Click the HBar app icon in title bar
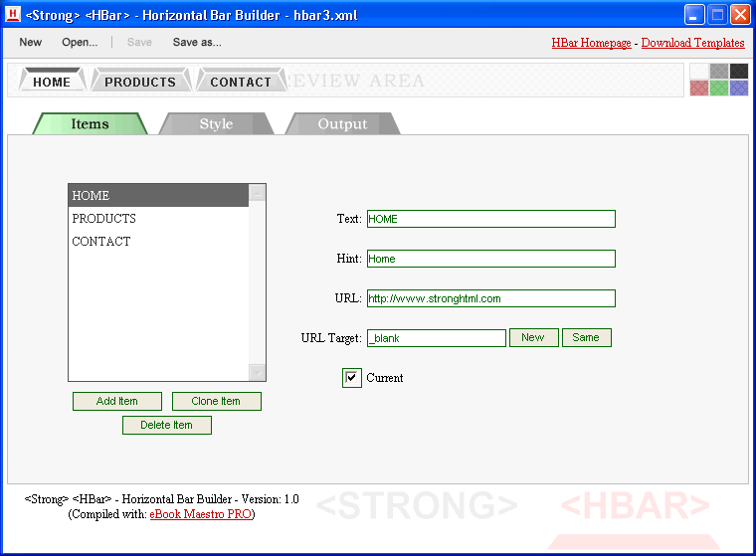This screenshot has height=556, width=756. tap(14, 15)
